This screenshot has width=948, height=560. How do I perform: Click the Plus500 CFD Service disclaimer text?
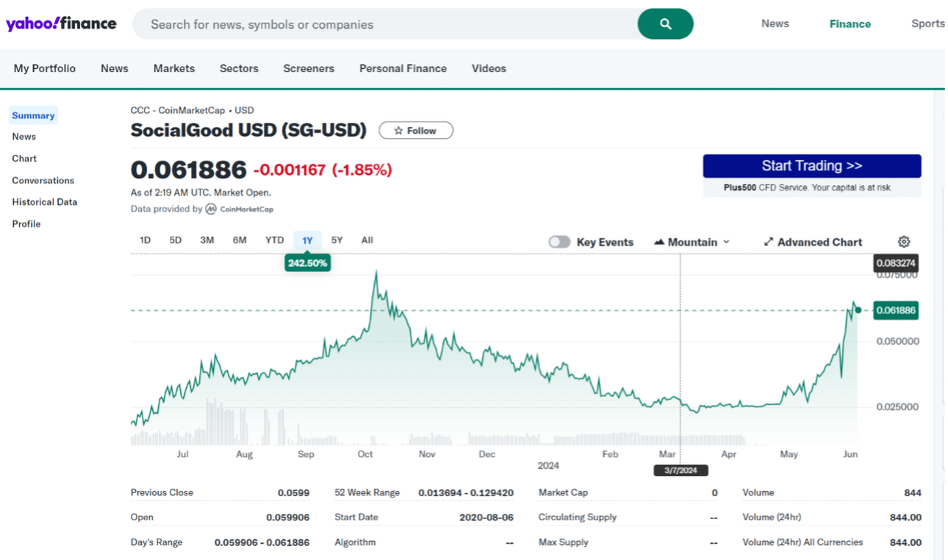808,188
